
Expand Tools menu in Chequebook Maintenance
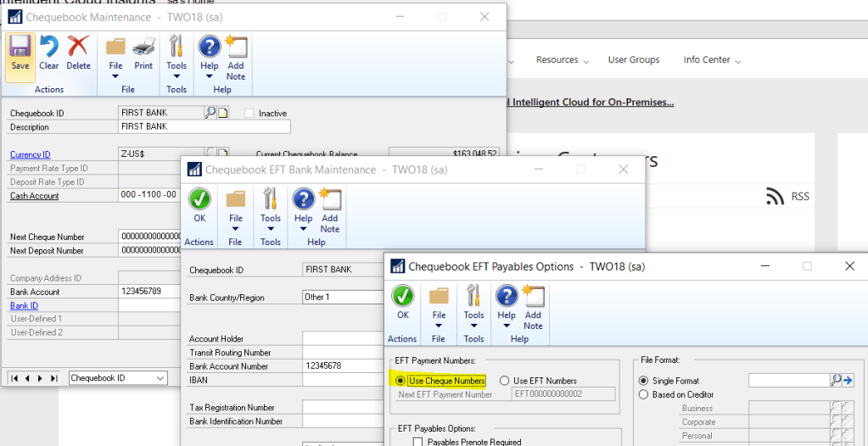pos(176,59)
